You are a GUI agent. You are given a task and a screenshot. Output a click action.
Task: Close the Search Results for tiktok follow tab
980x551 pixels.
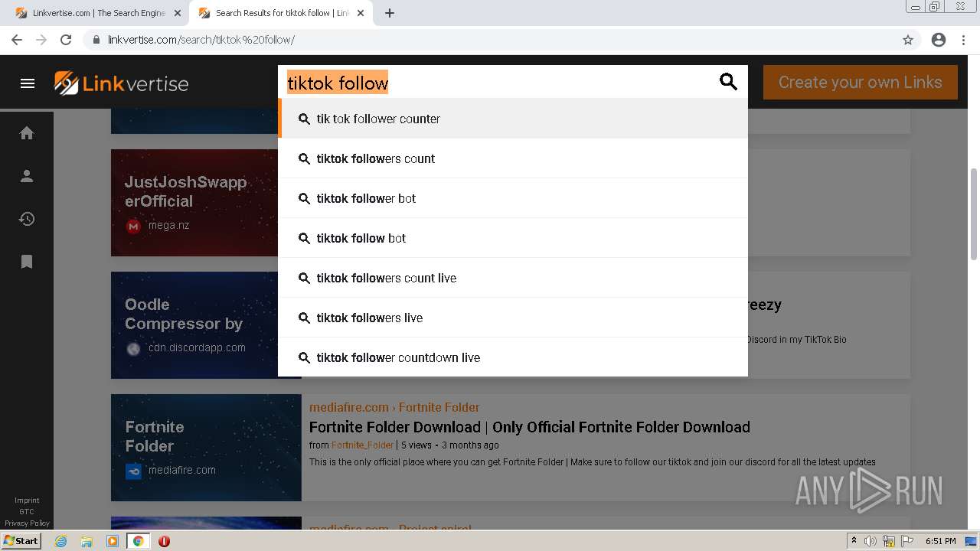coord(361,13)
